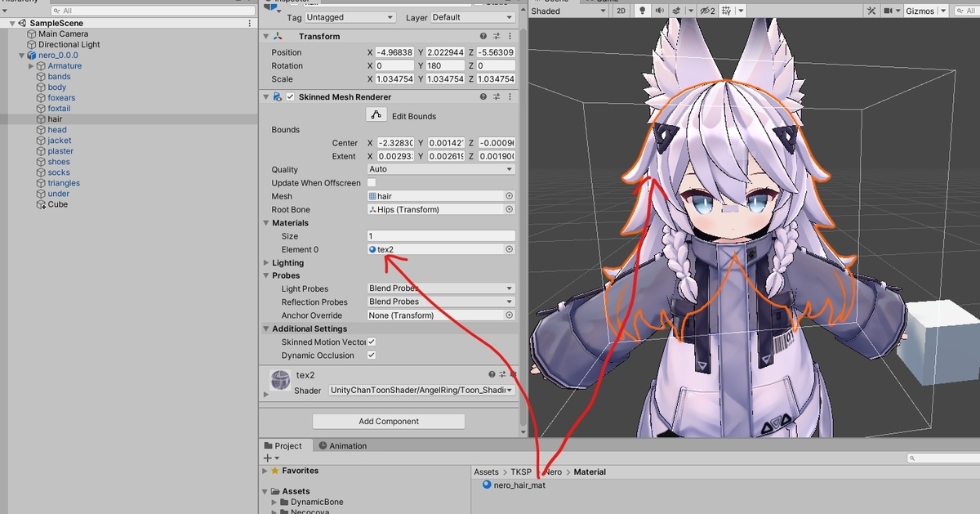
Task: Click Anchor Override object picker circle
Action: pyautogui.click(x=510, y=315)
